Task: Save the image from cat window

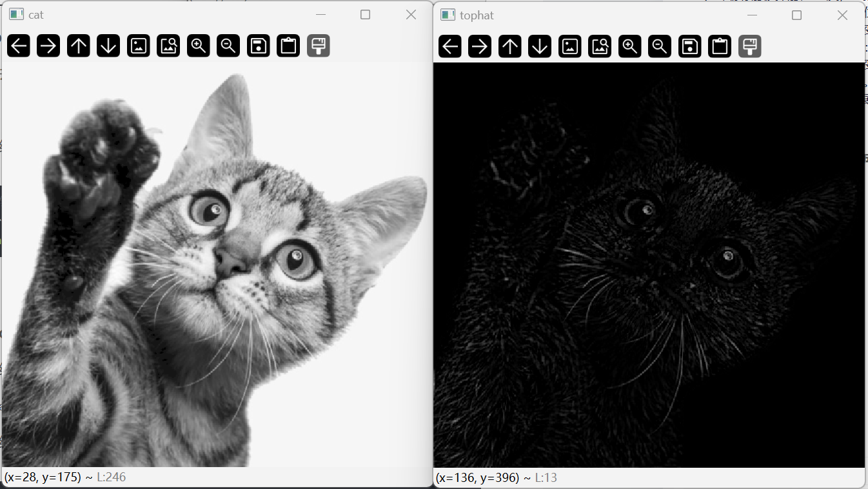Action: (x=259, y=46)
